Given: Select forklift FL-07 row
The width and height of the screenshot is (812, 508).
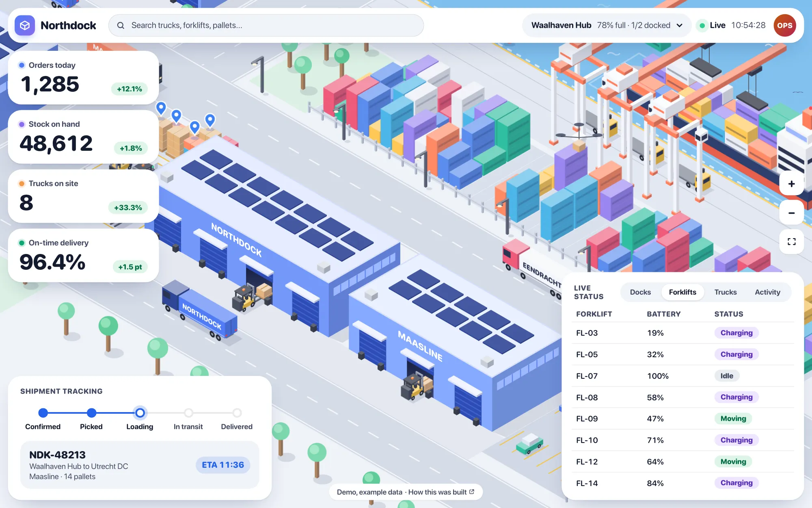Looking at the screenshot, I should [683, 376].
